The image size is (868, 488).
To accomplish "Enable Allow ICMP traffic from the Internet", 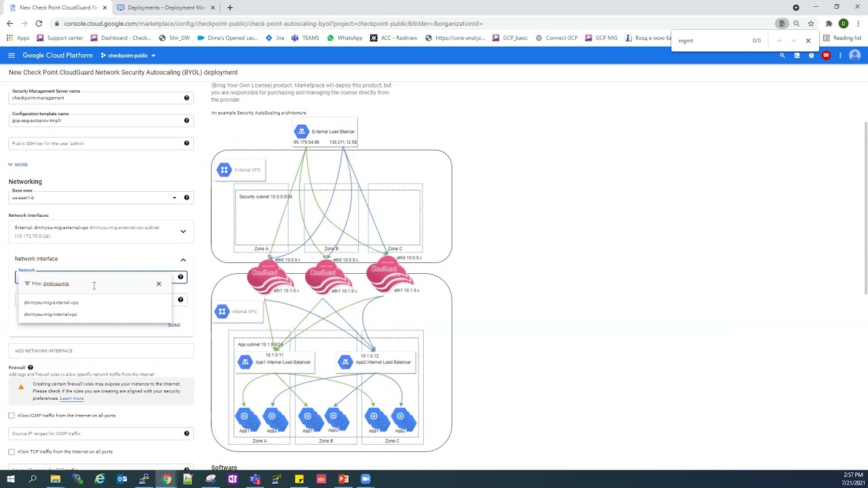I will [x=12, y=415].
